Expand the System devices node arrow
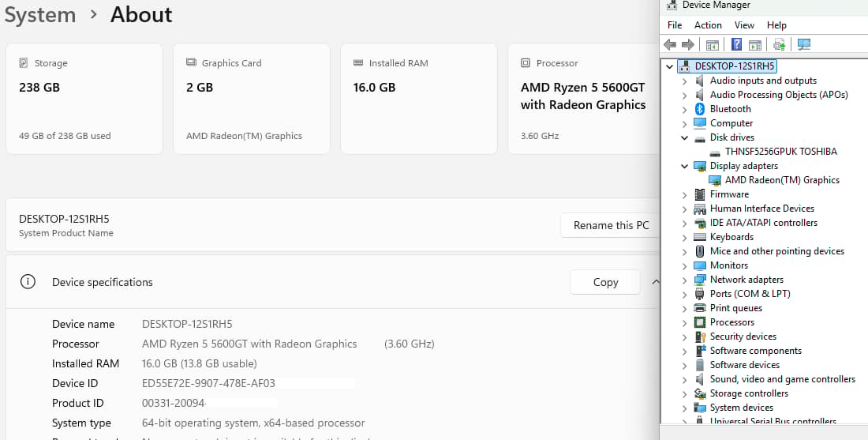This screenshot has width=868, height=440. [x=685, y=408]
